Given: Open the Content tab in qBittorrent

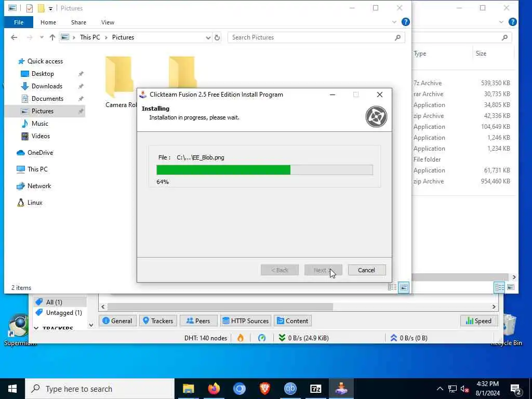Looking at the screenshot, I should 292,321.
